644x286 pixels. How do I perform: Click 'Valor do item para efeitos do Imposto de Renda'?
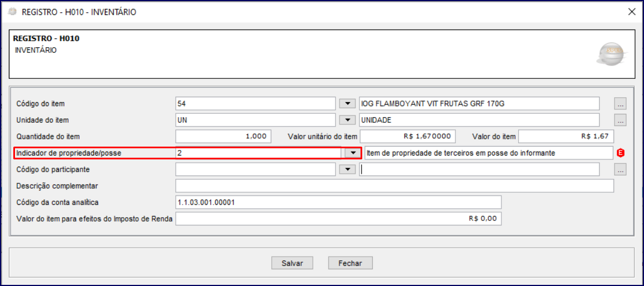[94, 219]
